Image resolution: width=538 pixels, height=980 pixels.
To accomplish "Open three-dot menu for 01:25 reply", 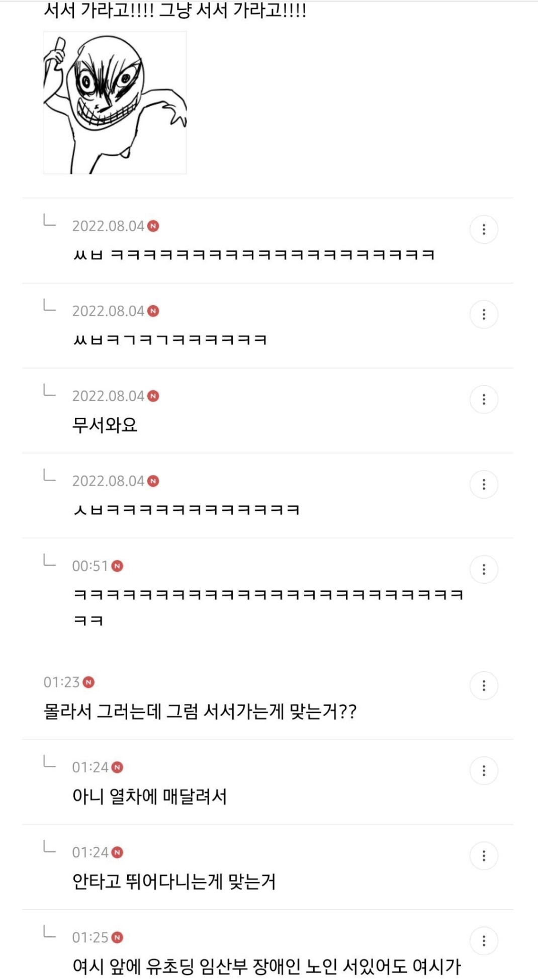I will (484, 941).
